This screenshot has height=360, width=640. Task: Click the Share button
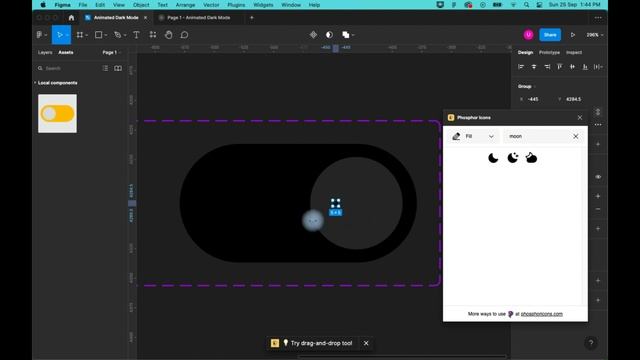[550, 35]
